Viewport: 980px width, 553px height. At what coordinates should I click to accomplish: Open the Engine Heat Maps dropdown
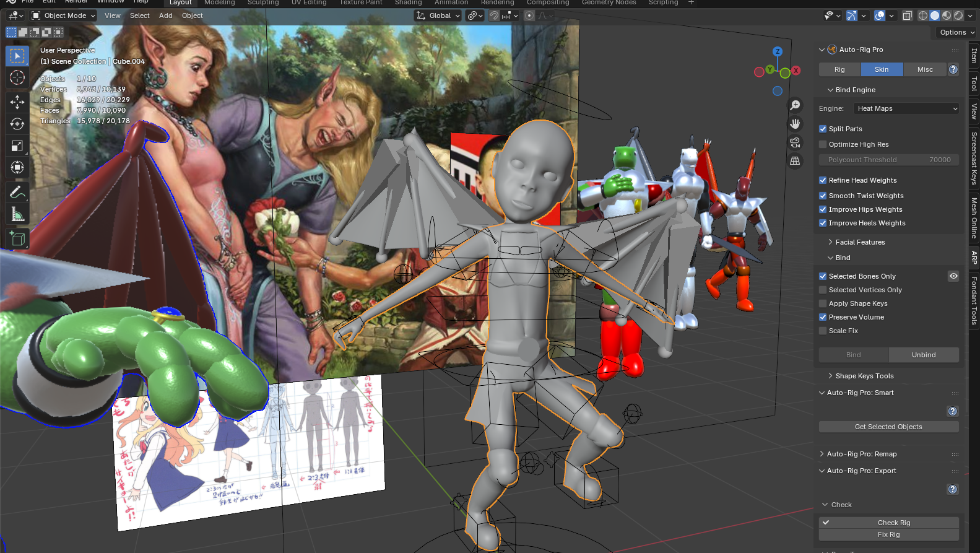(906, 108)
